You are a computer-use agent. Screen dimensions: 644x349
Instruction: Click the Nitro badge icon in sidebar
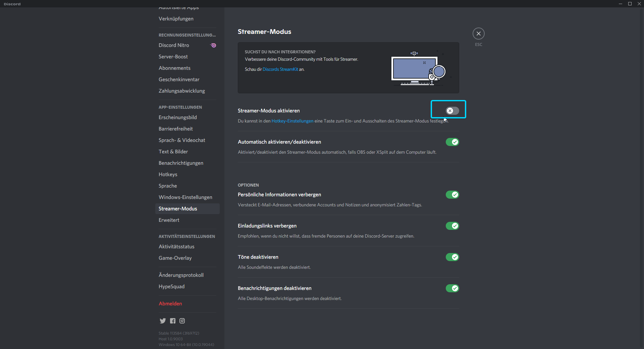pos(213,45)
